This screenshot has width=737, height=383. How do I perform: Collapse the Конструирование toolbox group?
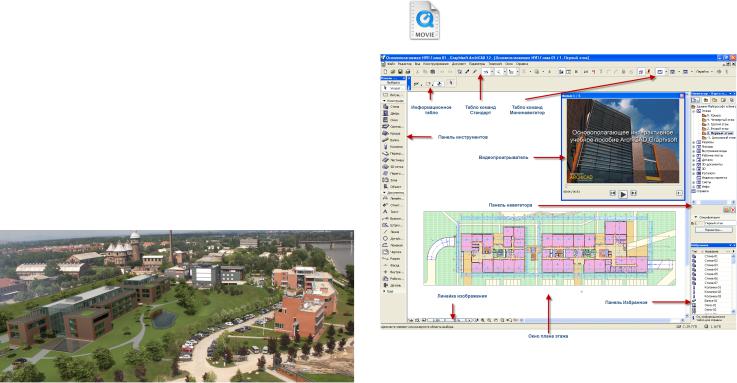(384, 101)
